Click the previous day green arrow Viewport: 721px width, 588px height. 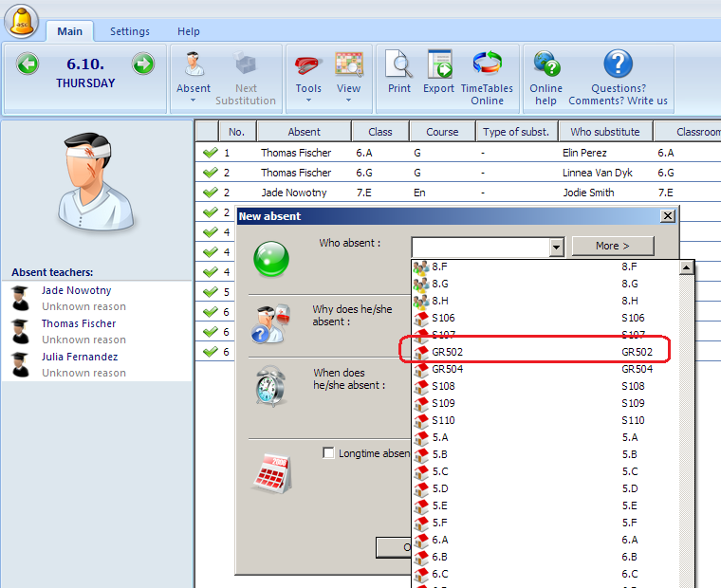pos(28,64)
